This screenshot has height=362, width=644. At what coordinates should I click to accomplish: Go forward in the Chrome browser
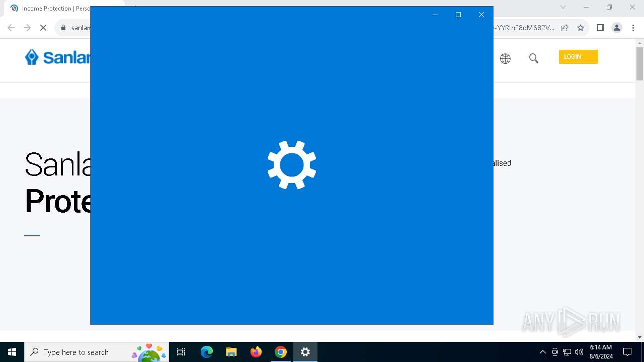[27, 28]
